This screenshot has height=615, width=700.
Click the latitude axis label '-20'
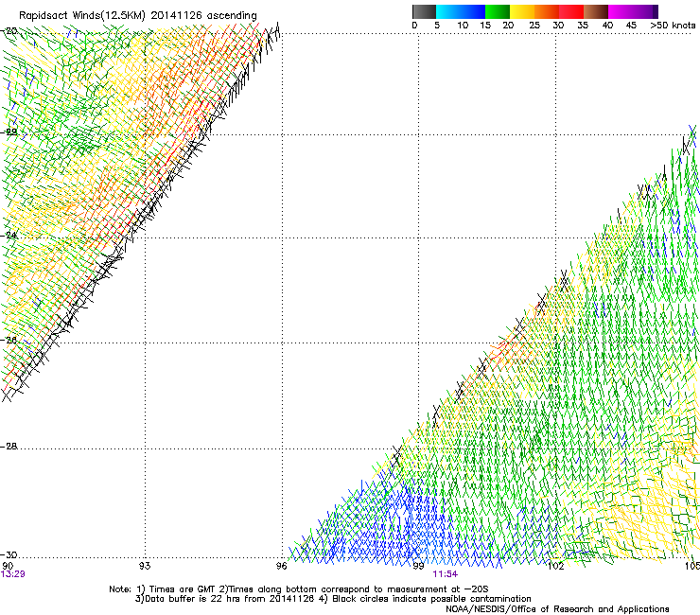coord(9,31)
